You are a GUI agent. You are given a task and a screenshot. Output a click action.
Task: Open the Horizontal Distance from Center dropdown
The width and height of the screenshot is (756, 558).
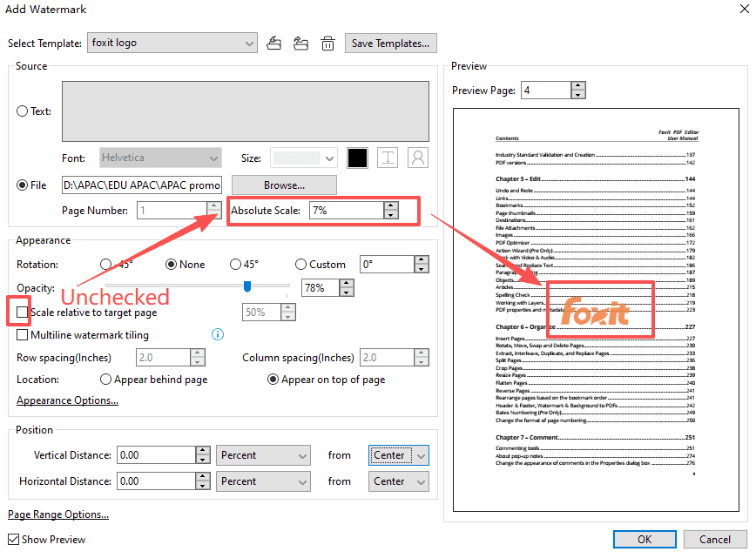click(399, 481)
